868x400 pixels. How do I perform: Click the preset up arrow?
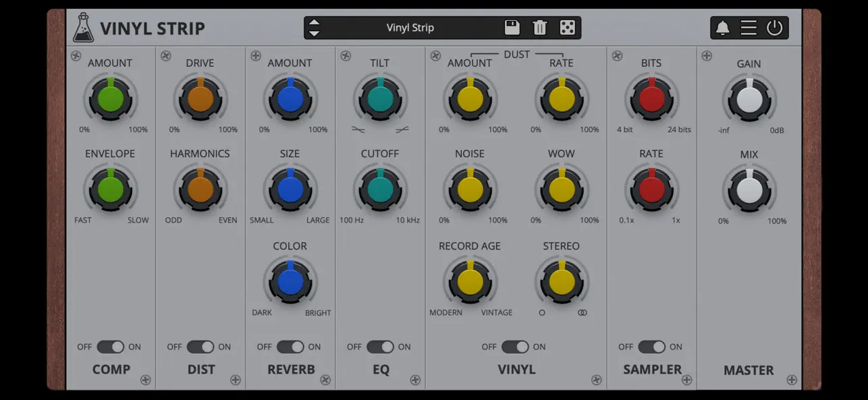314,23
